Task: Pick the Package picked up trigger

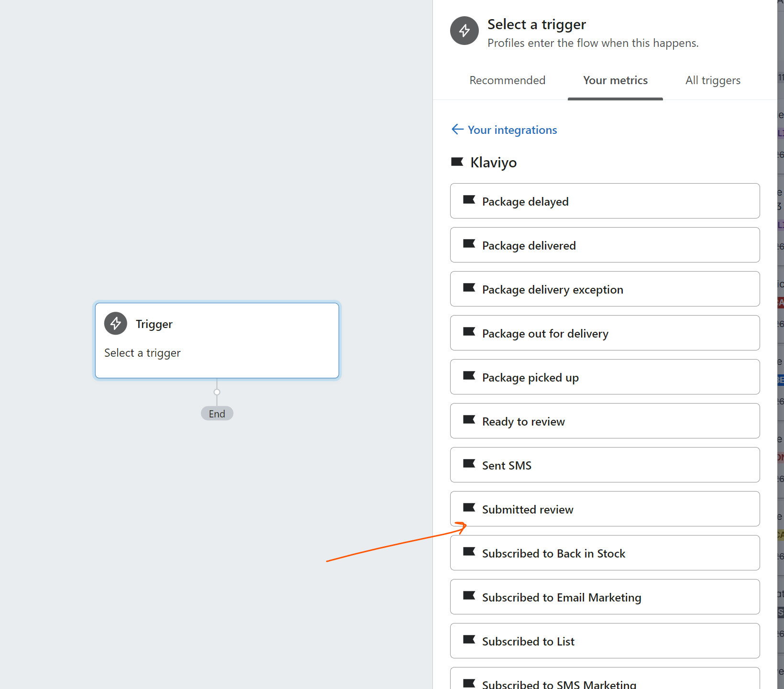Action: point(605,377)
